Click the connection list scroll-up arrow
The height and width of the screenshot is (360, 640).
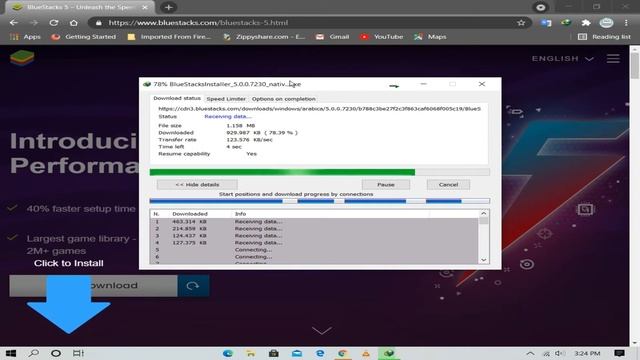484,213
